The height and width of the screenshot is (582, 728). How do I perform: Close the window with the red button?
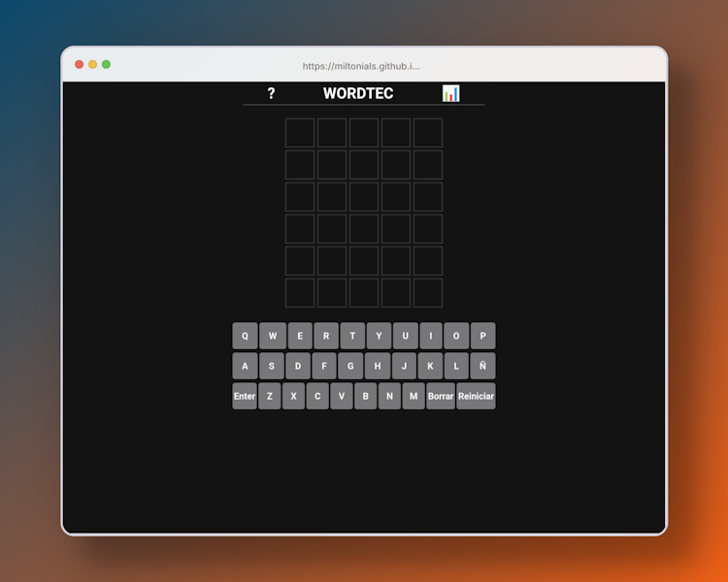click(x=80, y=65)
